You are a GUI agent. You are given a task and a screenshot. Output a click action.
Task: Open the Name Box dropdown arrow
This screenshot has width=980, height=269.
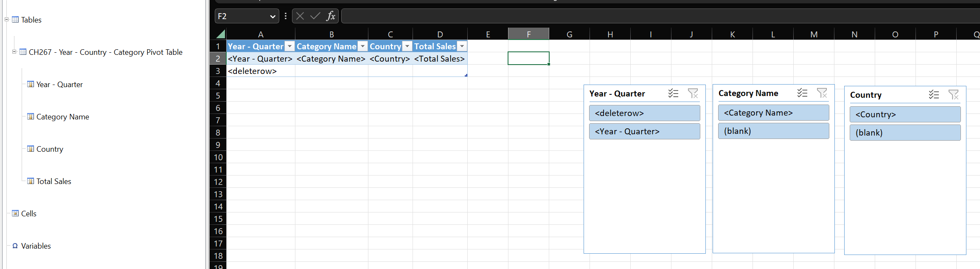(272, 17)
